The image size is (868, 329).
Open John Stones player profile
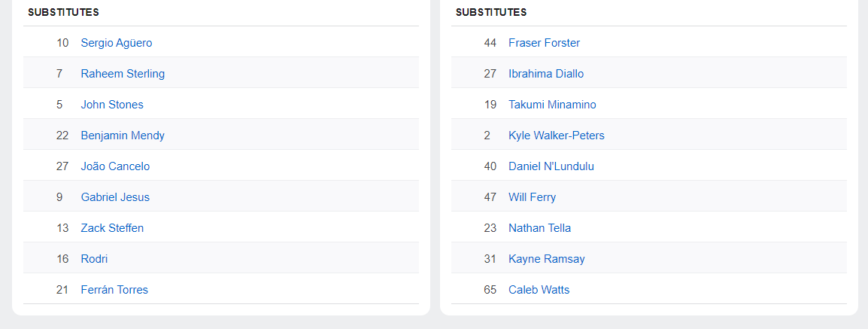click(x=112, y=105)
